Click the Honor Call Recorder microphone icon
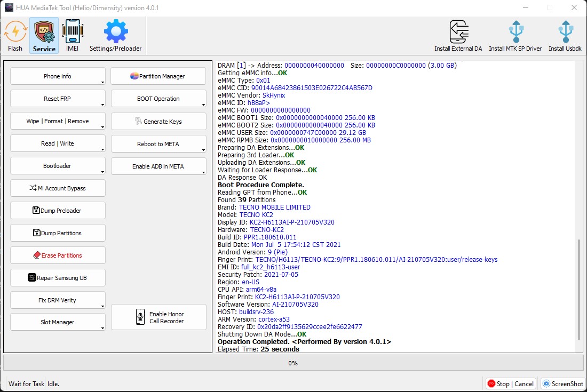This screenshot has width=587, height=392. click(140, 317)
